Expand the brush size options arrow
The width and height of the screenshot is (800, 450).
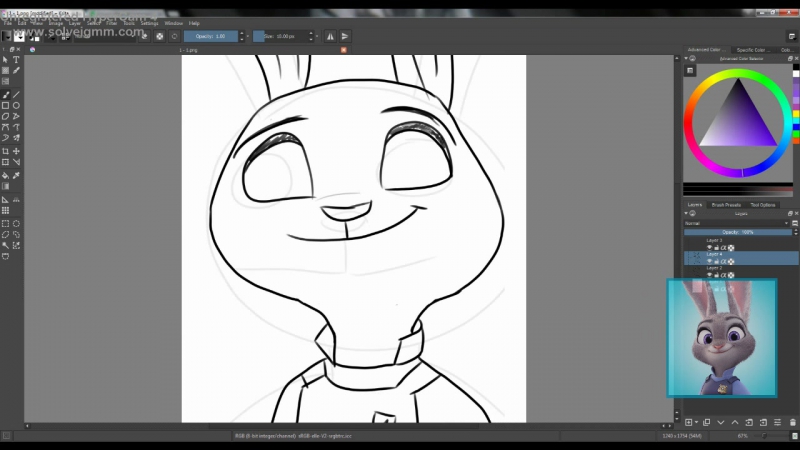click(317, 36)
